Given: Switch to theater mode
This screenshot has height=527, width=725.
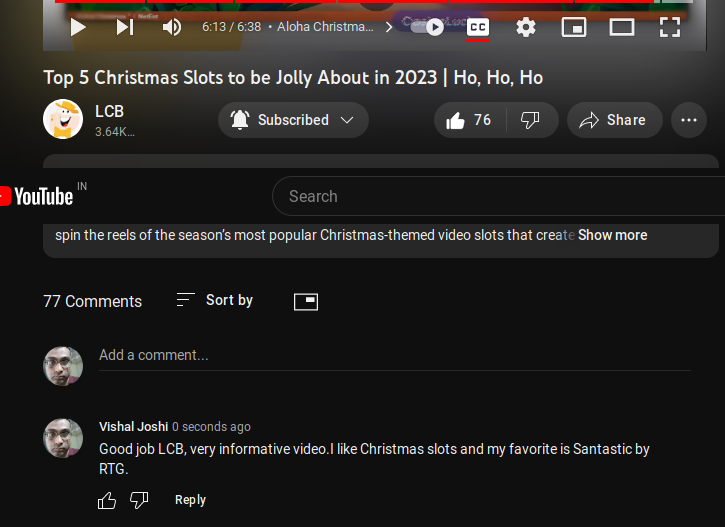Looking at the screenshot, I should (x=622, y=27).
